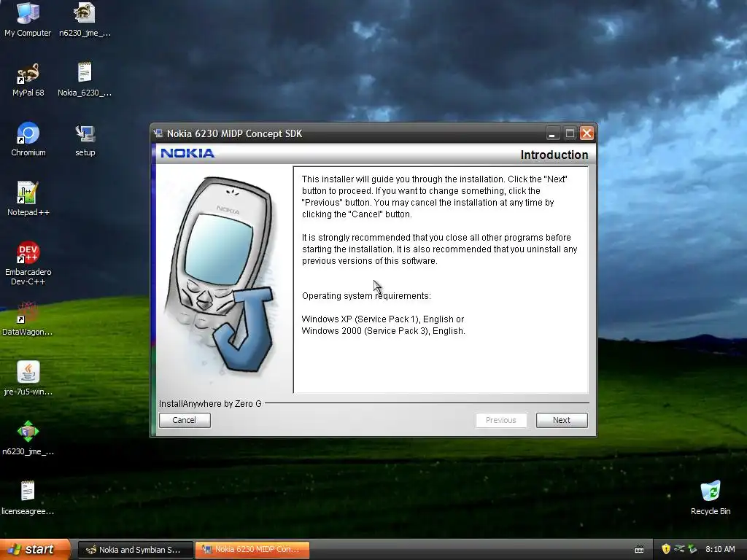
Task: Open Notepad++ desktop shortcut
Action: [28, 198]
